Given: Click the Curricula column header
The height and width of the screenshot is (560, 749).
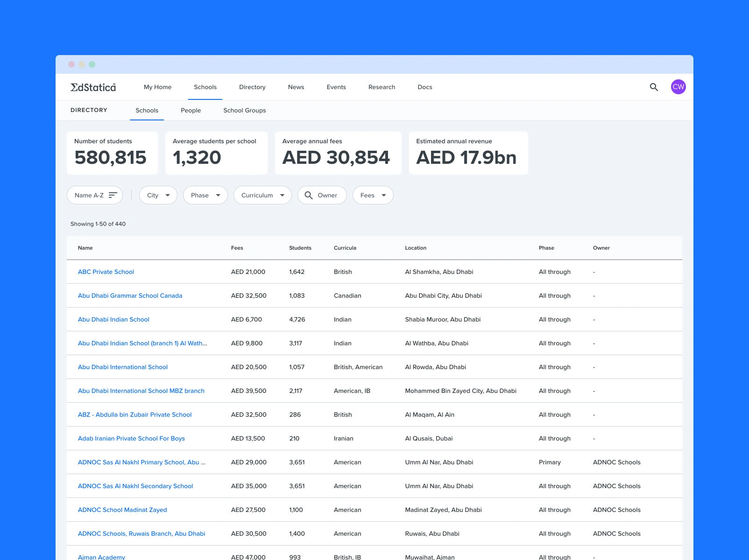Looking at the screenshot, I should (x=345, y=248).
